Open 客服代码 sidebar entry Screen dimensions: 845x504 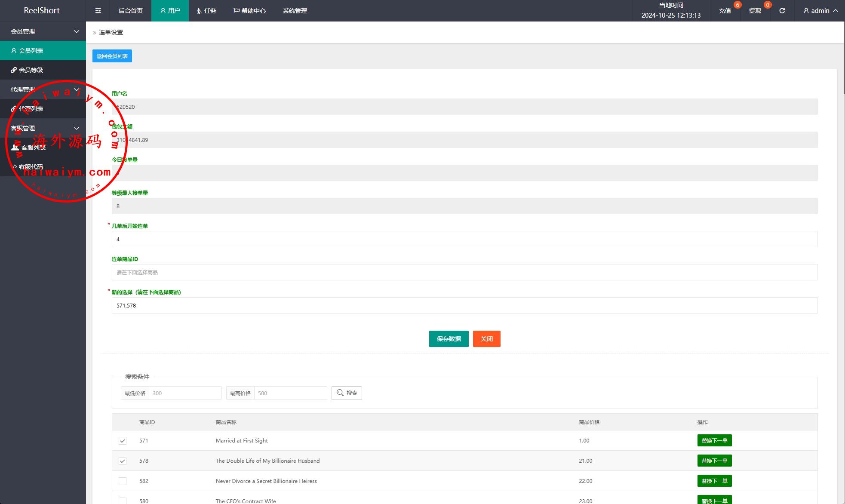[31, 167]
